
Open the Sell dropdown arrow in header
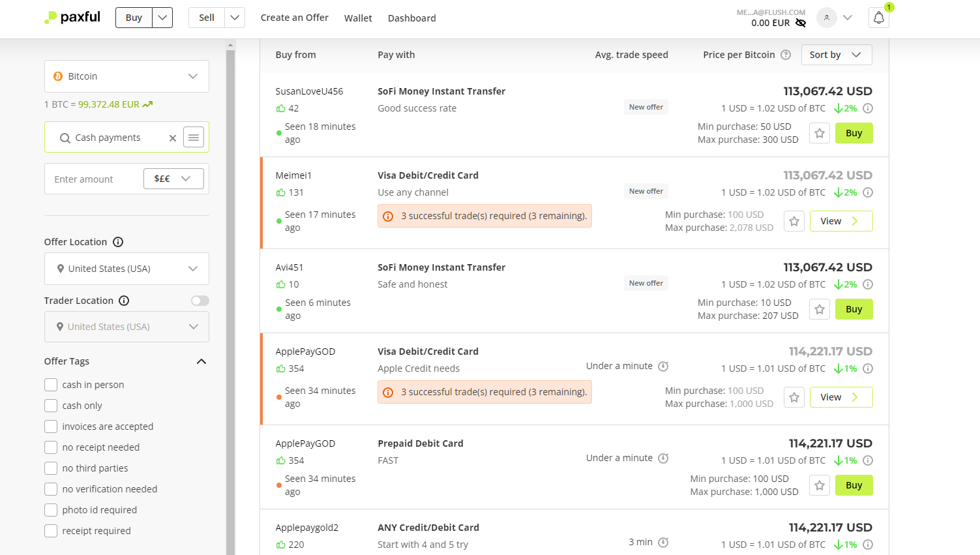tap(235, 18)
